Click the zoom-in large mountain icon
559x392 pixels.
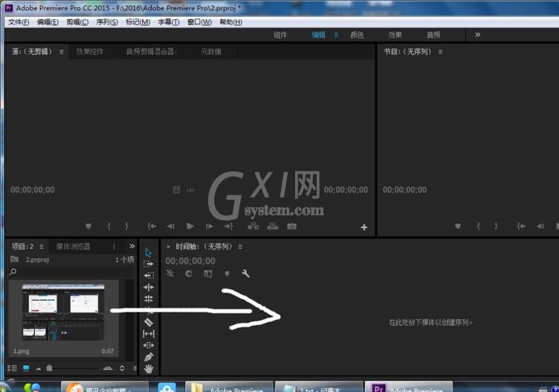[108, 368]
